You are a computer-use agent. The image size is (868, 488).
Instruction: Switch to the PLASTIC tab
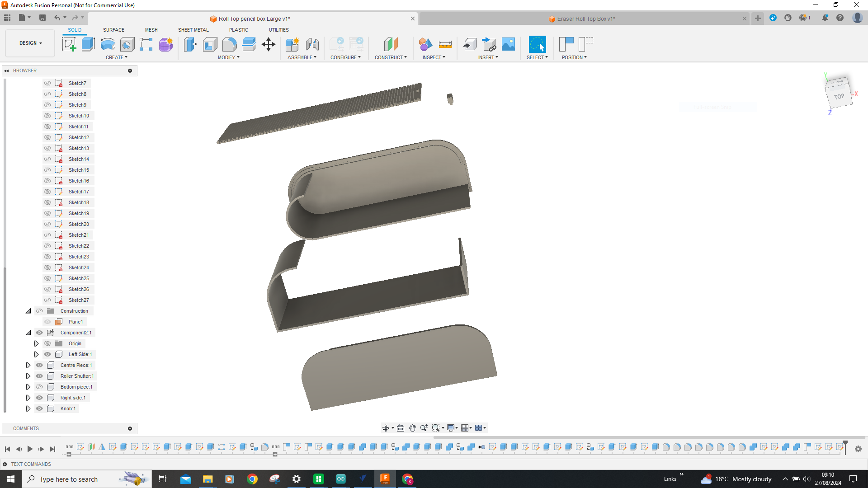pos(238,30)
